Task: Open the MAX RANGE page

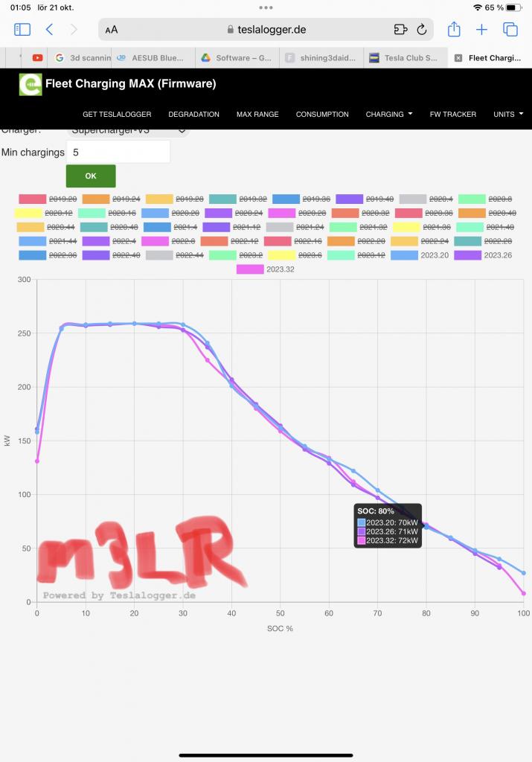Action: click(257, 114)
